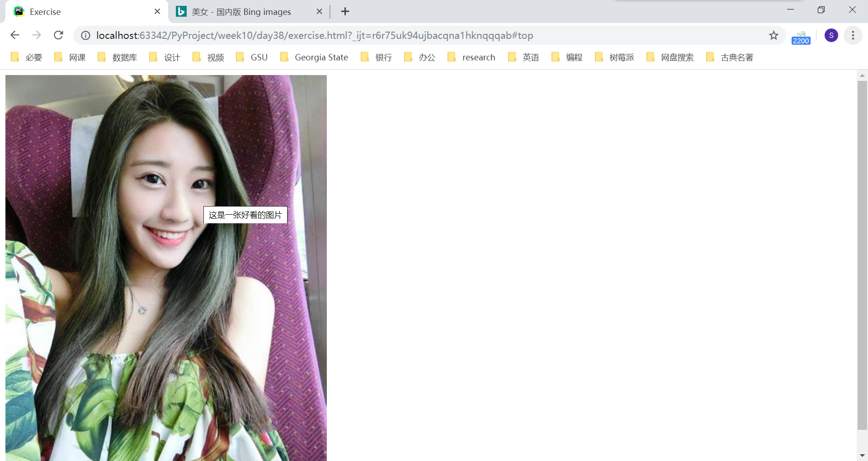The height and width of the screenshot is (461, 868).
Task: Click the 2200 extension icon
Action: click(x=801, y=38)
